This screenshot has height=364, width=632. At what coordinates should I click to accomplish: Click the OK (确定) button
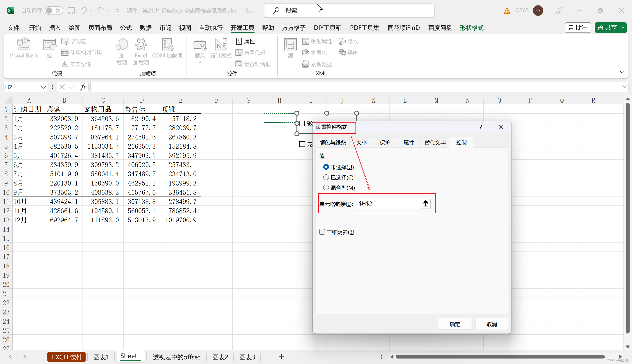pos(455,324)
